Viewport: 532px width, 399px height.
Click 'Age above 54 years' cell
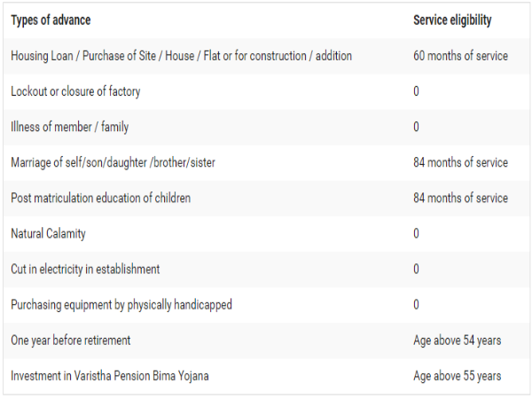click(x=457, y=340)
